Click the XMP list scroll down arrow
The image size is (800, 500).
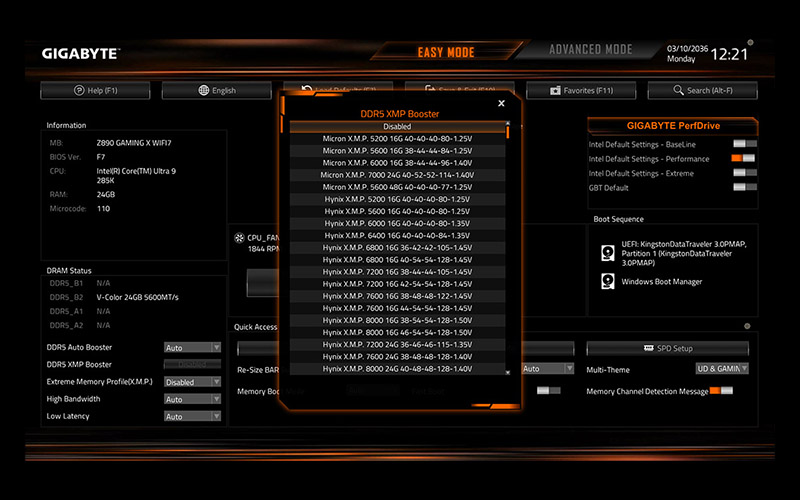pyautogui.click(x=508, y=372)
